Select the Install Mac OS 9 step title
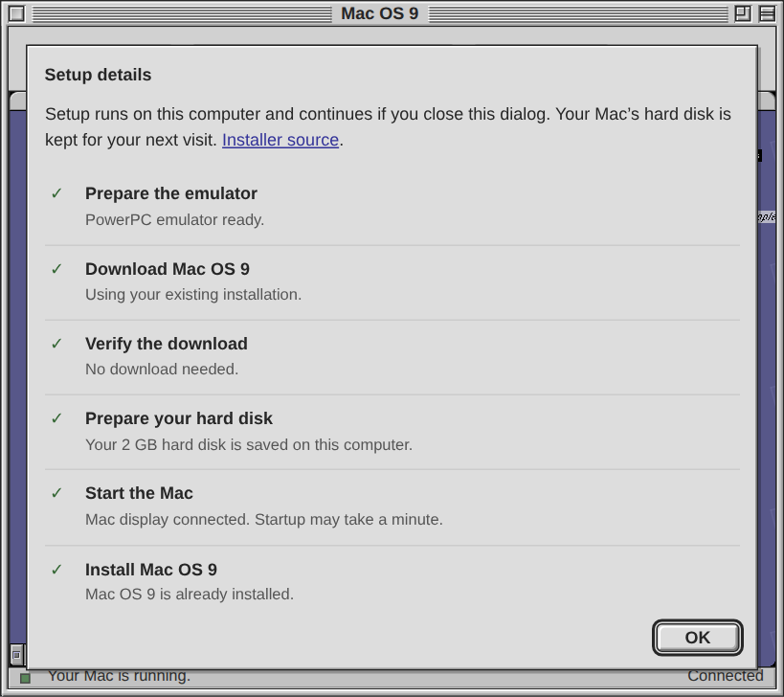The height and width of the screenshot is (697, 784). tap(151, 570)
